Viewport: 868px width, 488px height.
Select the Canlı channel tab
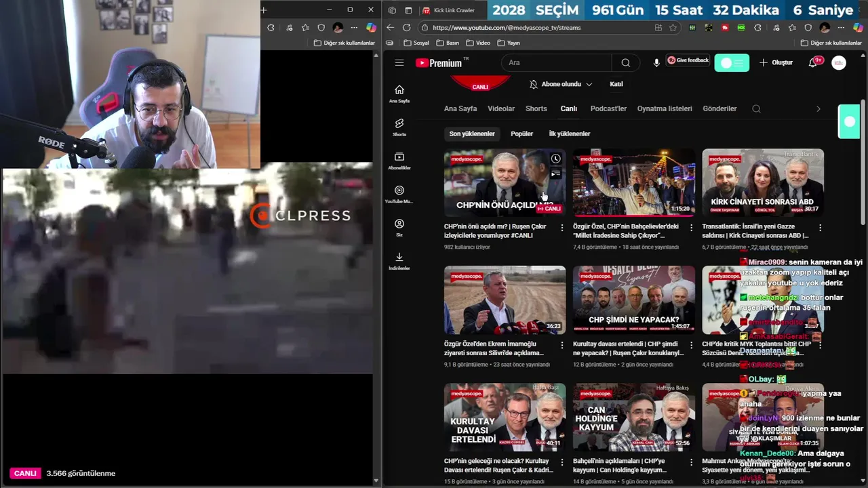click(568, 108)
